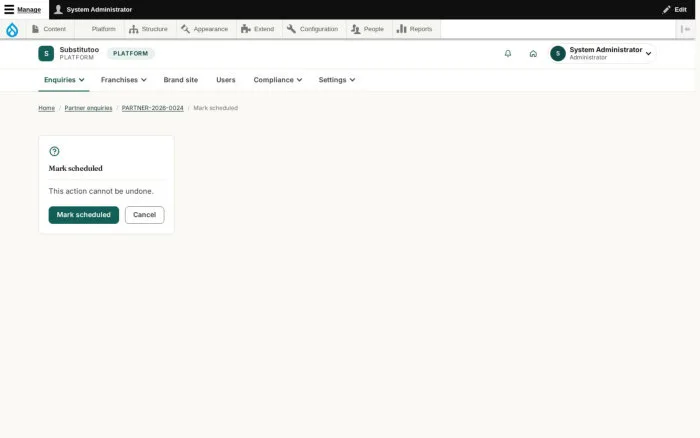Click the "Mark scheduled" dialog heading
Screen dimensions: 700x438
pos(75,168)
